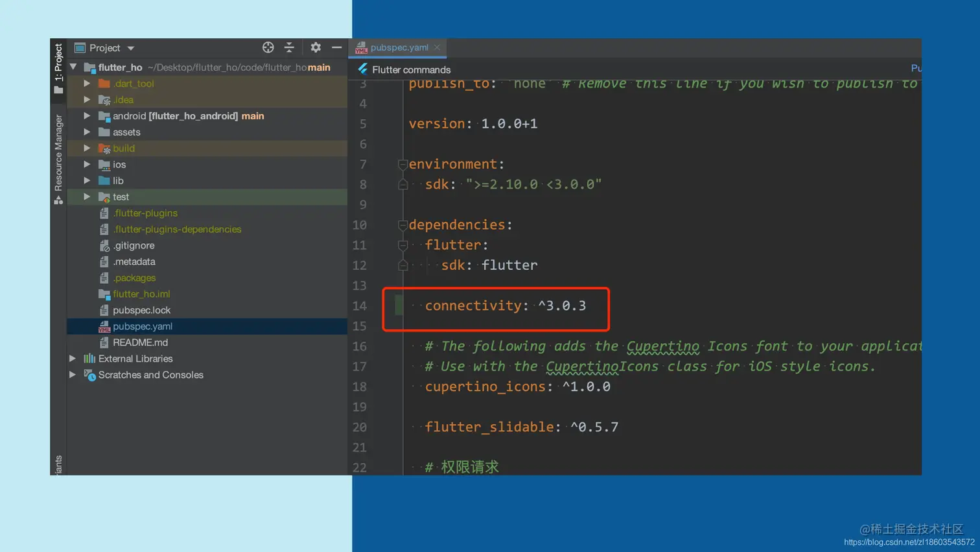The height and width of the screenshot is (552, 980).
Task: Fold the flutter block at line 11
Action: point(402,245)
